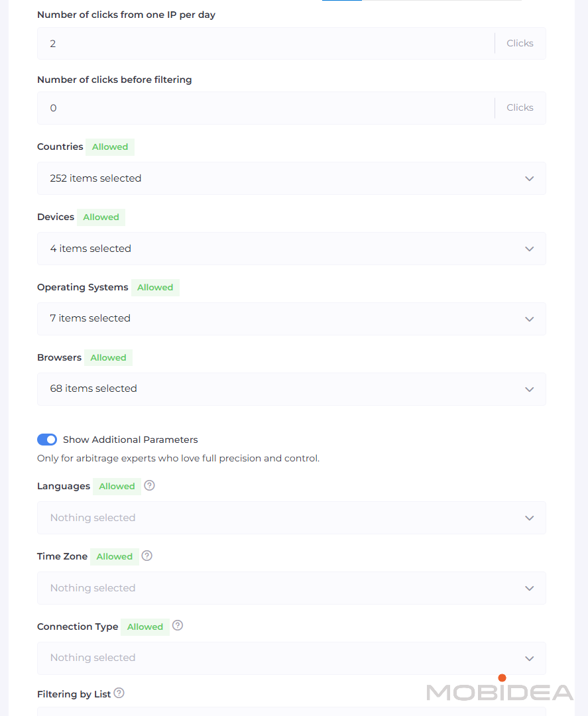The width and height of the screenshot is (588, 716).
Task: Expand the Devices dropdown list
Action: click(x=291, y=249)
